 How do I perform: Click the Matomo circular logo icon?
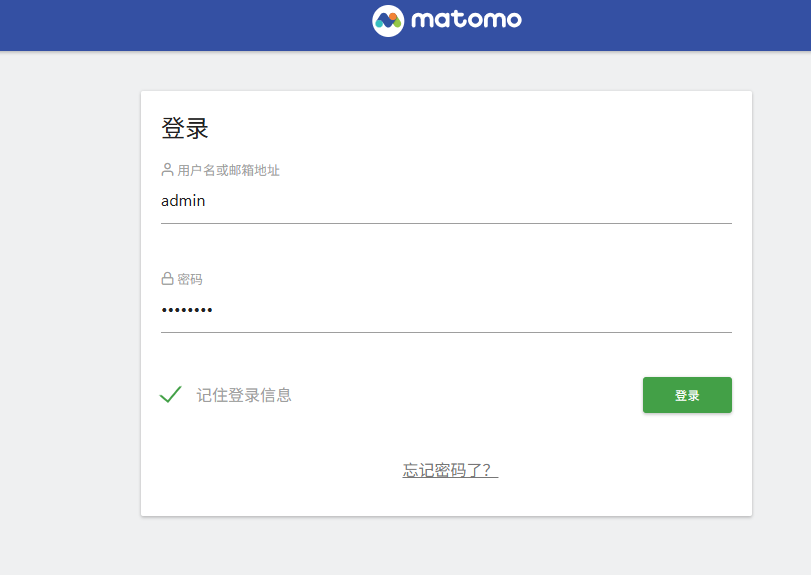click(x=388, y=21)
